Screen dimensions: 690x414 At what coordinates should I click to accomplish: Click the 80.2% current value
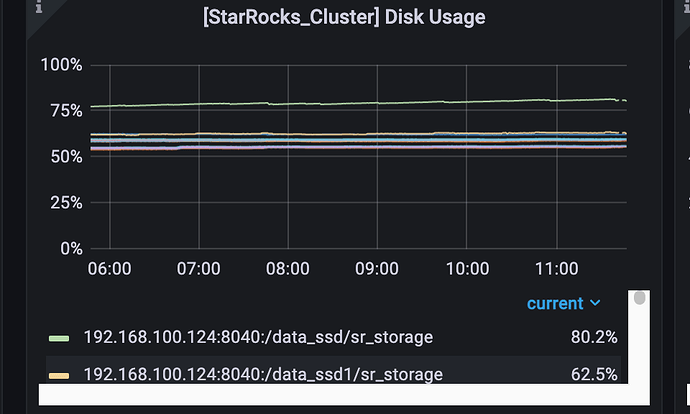coord(594,337)
